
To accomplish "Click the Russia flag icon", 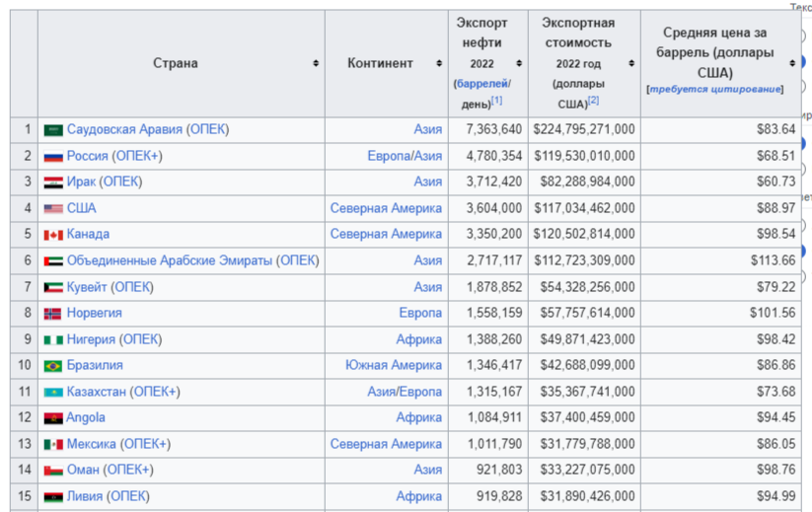I will point(53,156).
